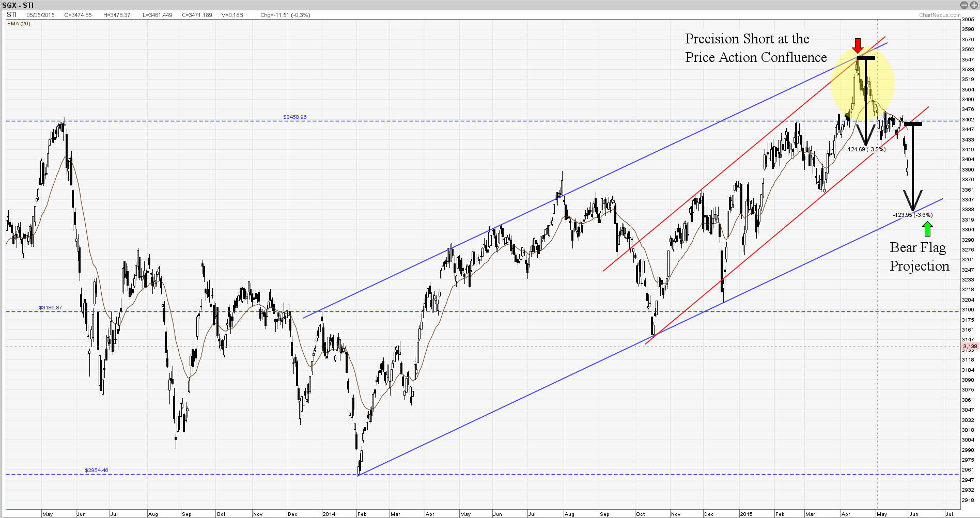This screenshot has height=518, width=980.
Task: Select the $3458.96 resistance line label
Action: pos(294,117)
